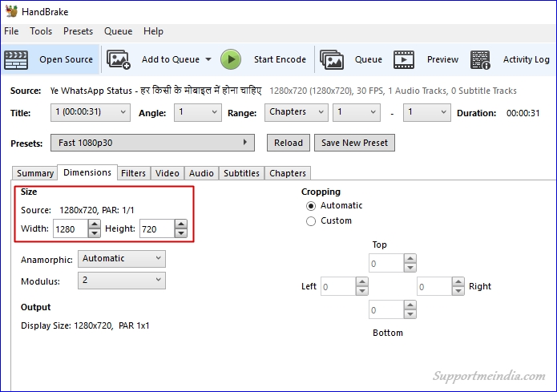Viewport: 557px width, 392px height.
Task: Click the Open Source label
Action: [x=66, y=59]
